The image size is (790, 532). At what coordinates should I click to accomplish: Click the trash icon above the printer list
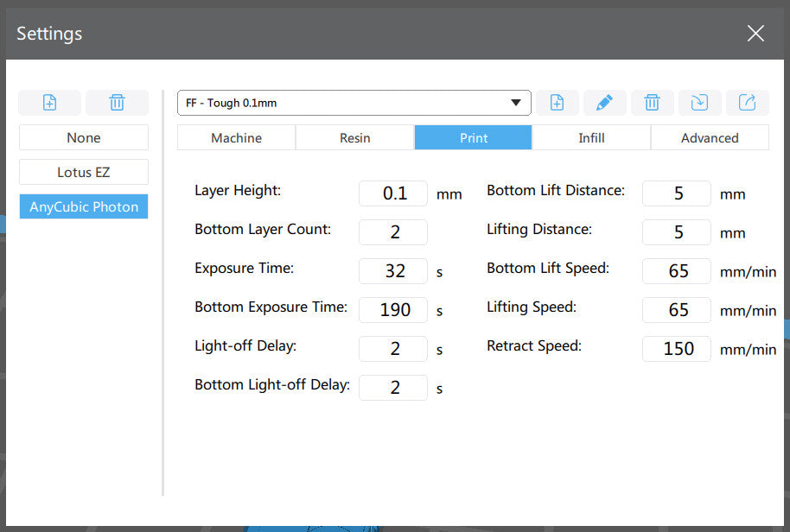click(x=117, y=103)
